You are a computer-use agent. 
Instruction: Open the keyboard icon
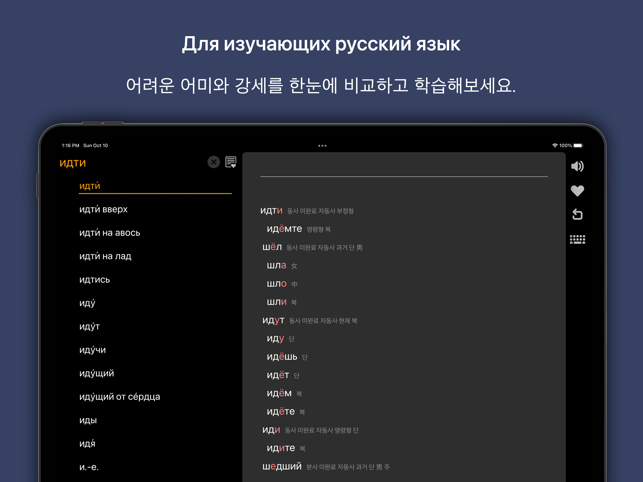tap(577, 240)
